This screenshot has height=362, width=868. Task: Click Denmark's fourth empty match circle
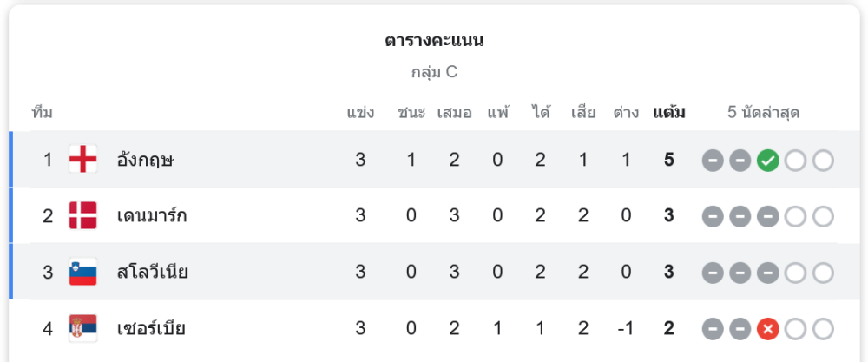(795, 217)
